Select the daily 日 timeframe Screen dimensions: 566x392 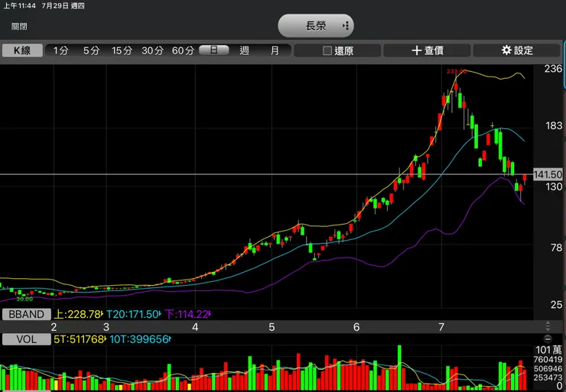pos(214,50)
